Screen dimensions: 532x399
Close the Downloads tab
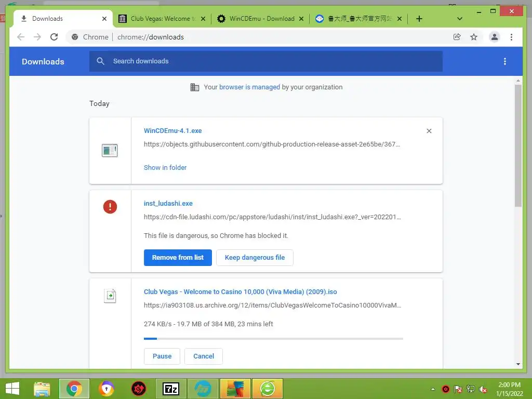[x=104, y=19]
